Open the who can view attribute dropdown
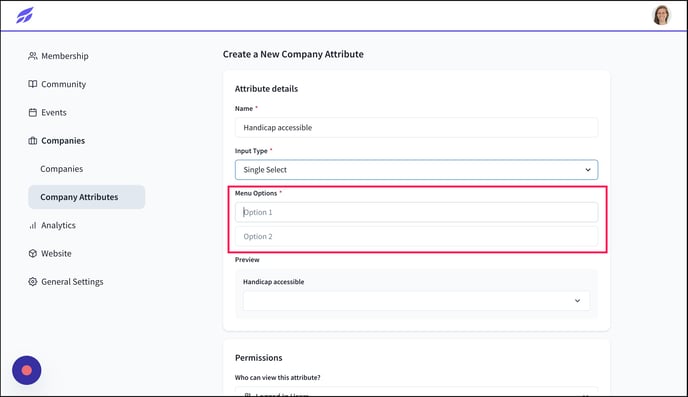This screenshot has height=397, width=688. point(416,392)
